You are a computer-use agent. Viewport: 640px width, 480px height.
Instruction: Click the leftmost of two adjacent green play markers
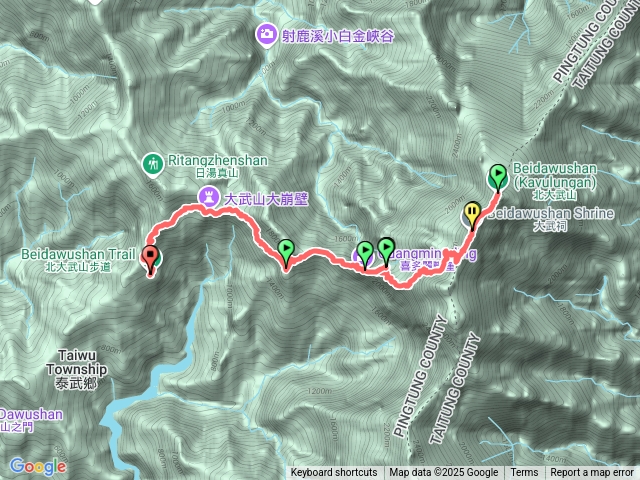tap(365, 253)
